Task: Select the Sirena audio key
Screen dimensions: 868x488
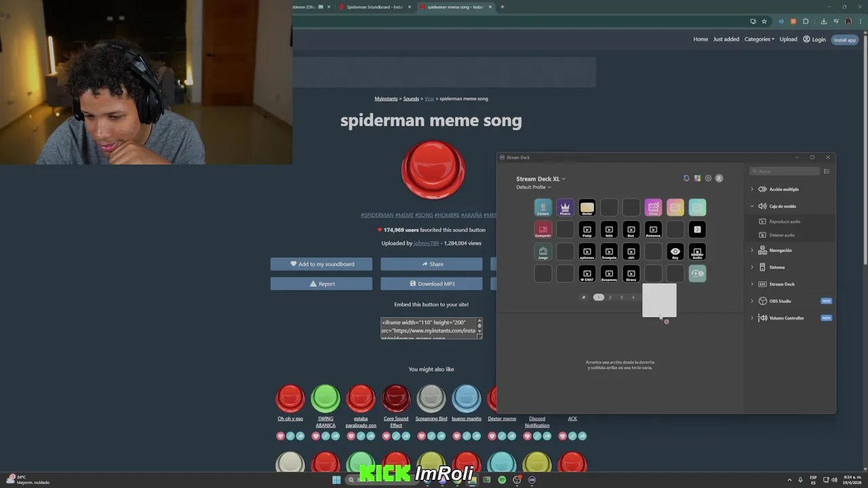Action: pos(631,273)
